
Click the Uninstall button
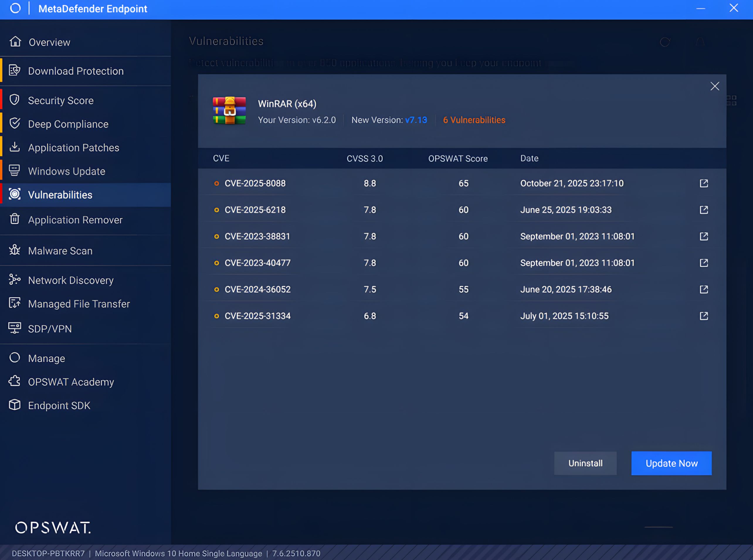click(x=585, y=463)
